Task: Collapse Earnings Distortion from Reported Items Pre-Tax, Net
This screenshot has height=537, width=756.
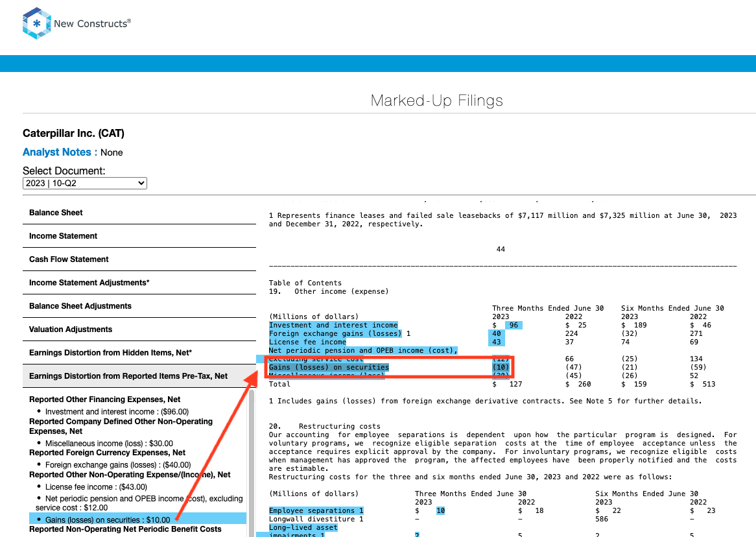Action: 139,376
